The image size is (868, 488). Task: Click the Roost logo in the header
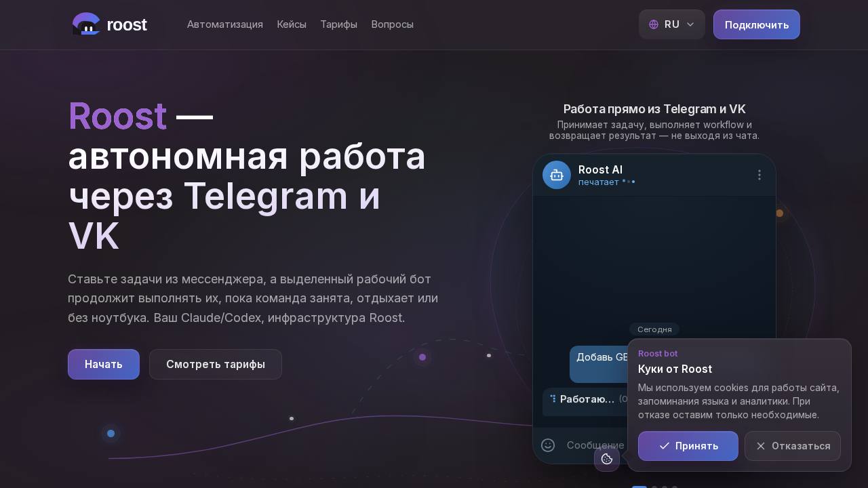109,24
